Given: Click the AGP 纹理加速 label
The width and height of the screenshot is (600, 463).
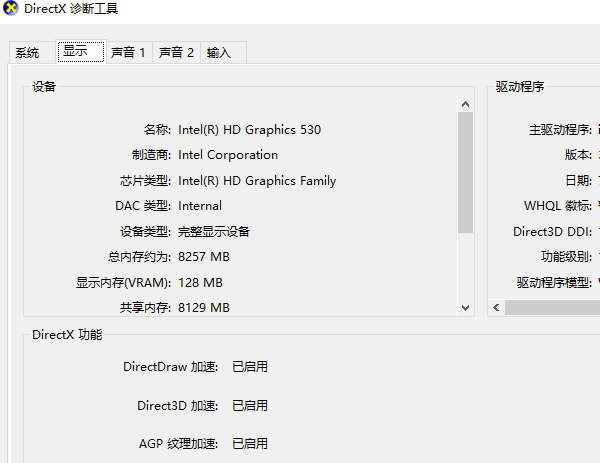Looking at the screenshot, I should pyautogui.click(x=178, y=444).
